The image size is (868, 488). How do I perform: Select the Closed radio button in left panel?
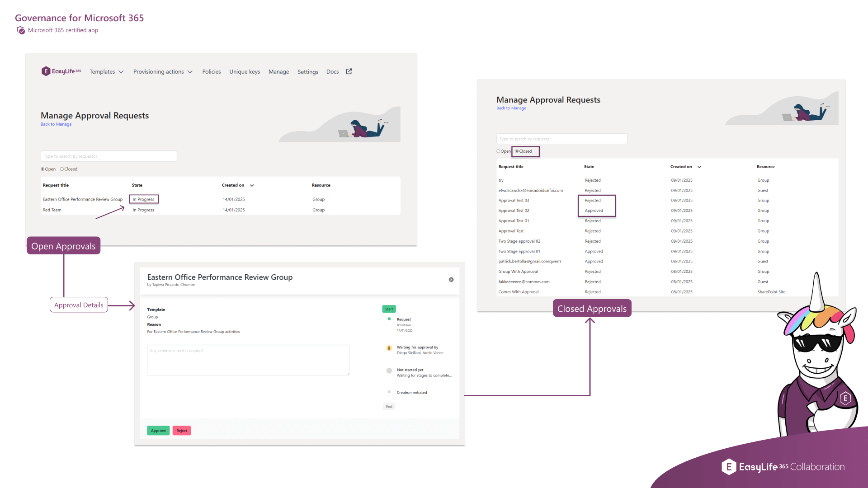point(62,169)
